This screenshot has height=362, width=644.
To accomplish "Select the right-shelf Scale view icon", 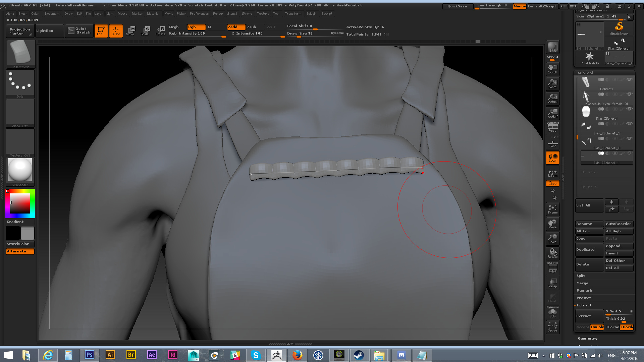I will pos(552,239).
